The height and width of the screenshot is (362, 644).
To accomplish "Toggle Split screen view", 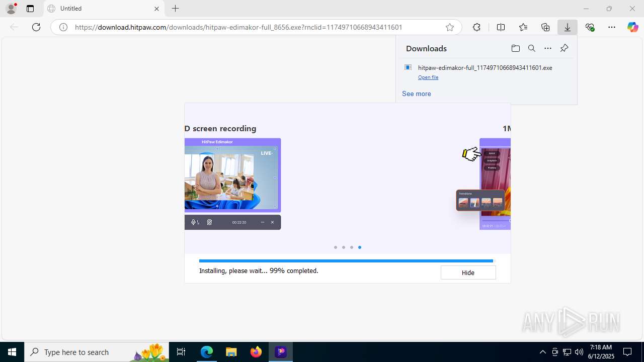I will [x=501, y=27].
